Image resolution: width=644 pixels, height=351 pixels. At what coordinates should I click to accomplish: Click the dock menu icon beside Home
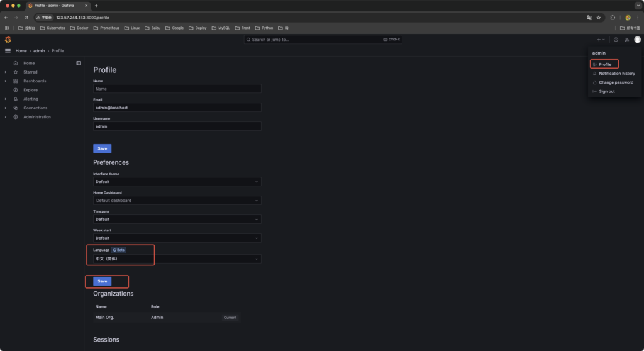click(79, 63)
